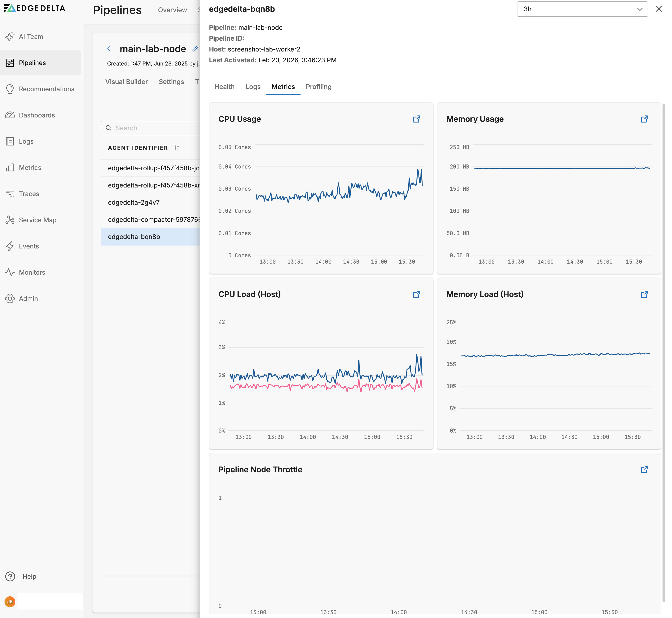
Task: Switch to the Profiling tab
Action: [318, 87]
